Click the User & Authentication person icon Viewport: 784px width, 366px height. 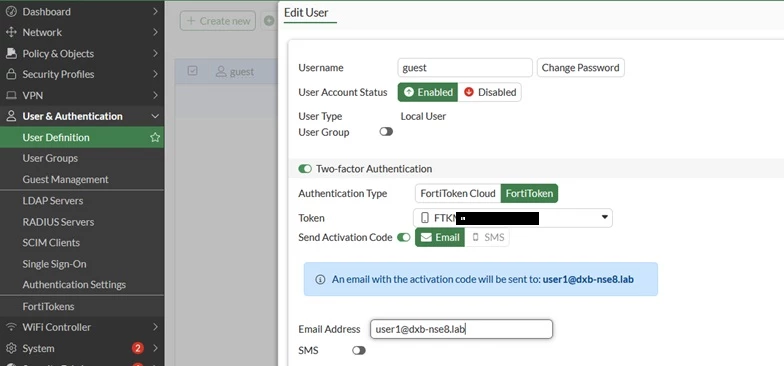tap(11, 116)
